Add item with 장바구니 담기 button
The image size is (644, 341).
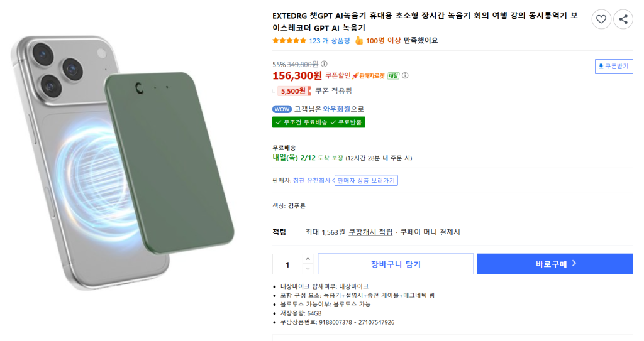pos(396,264)
